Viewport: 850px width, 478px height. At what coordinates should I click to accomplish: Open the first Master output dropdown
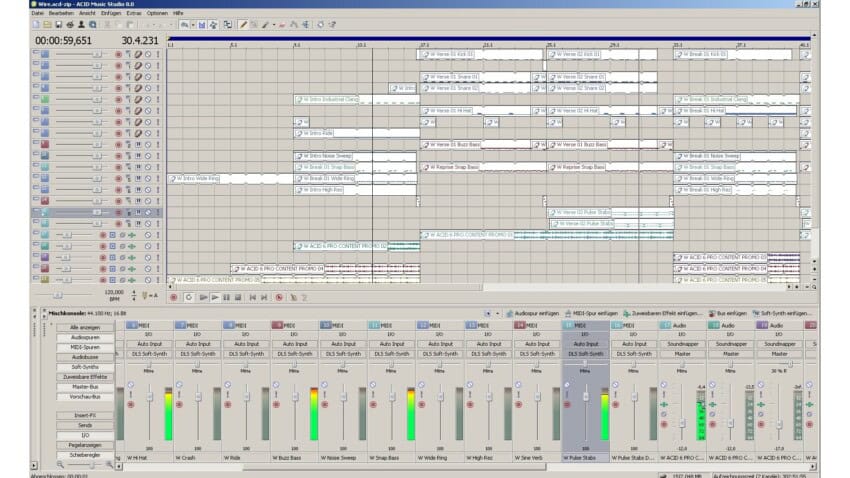pos(682,353)
